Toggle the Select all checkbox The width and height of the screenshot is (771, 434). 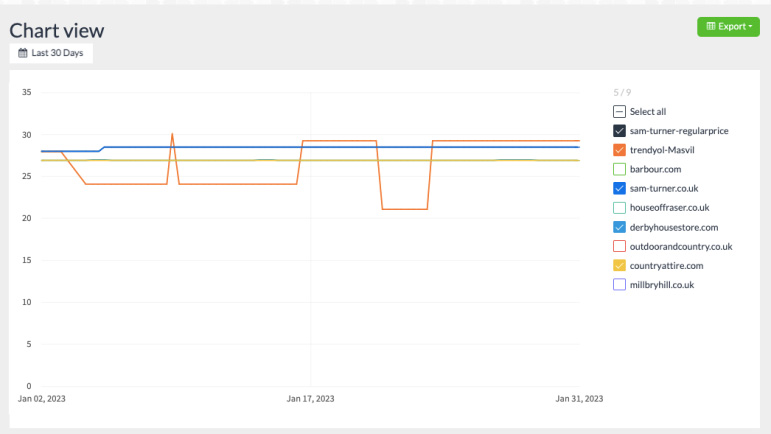click(619, 112)
